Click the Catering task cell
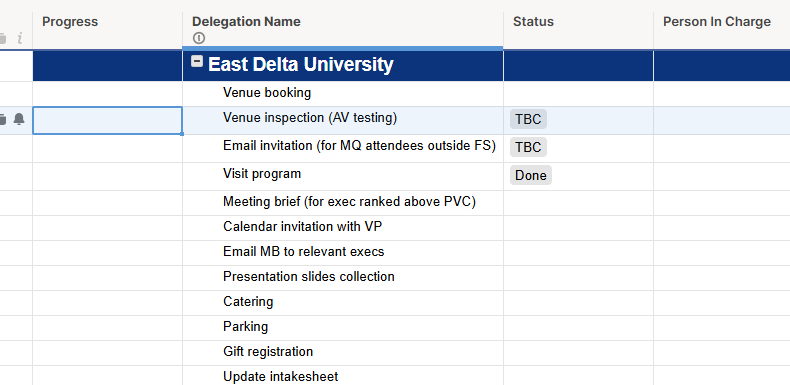This screenshot has width=790, height=385. 343,303
